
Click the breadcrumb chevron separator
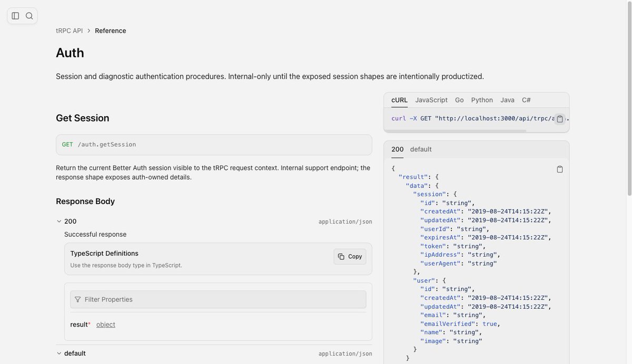89,31
